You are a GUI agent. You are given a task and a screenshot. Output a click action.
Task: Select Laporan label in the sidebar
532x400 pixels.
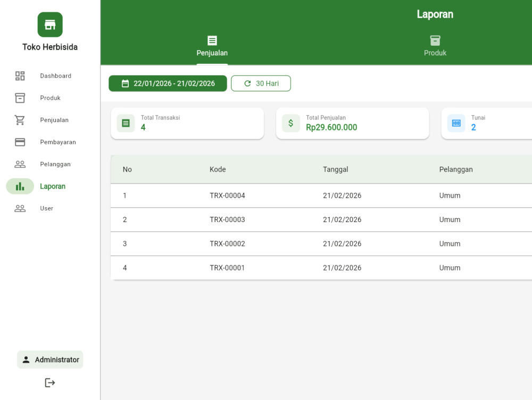[53, 186]
